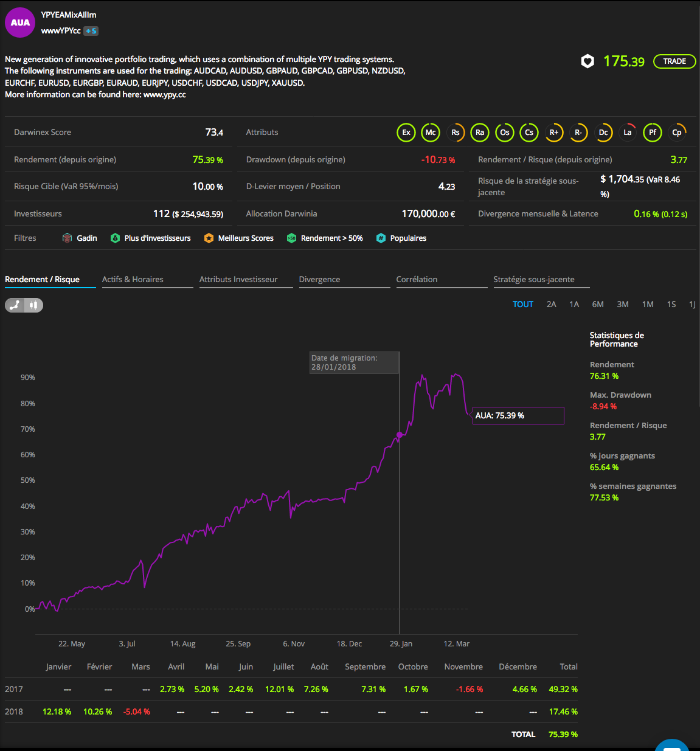700x751 pixels.
Task: Select the 2A time range
Action: (551, 304)
